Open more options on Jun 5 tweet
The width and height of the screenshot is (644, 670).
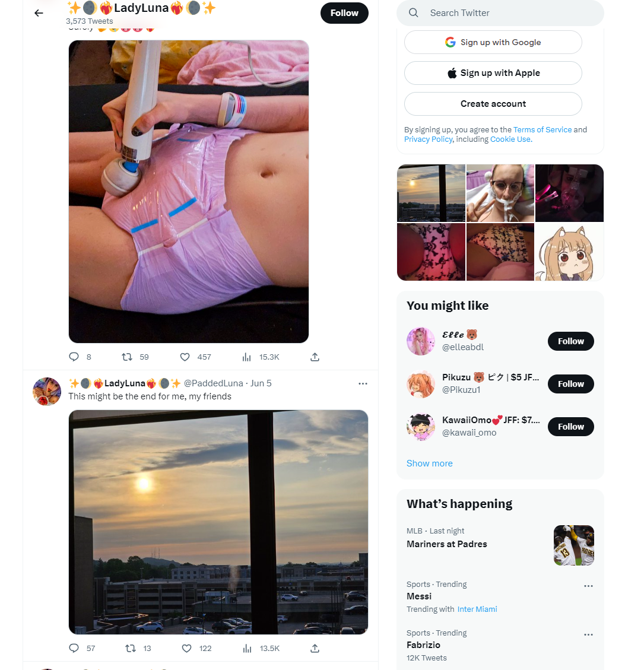pos(363,384)
